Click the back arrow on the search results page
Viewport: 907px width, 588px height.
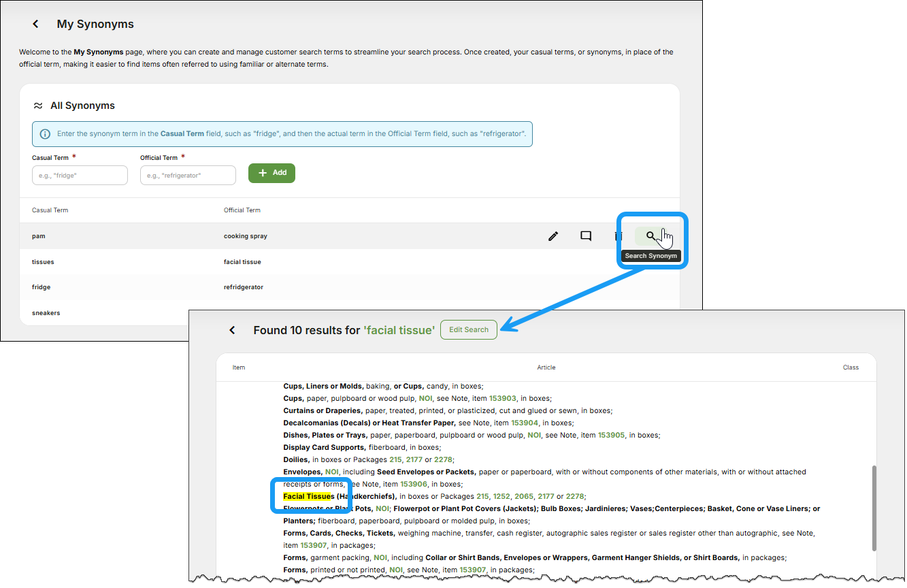pos(232,329)
